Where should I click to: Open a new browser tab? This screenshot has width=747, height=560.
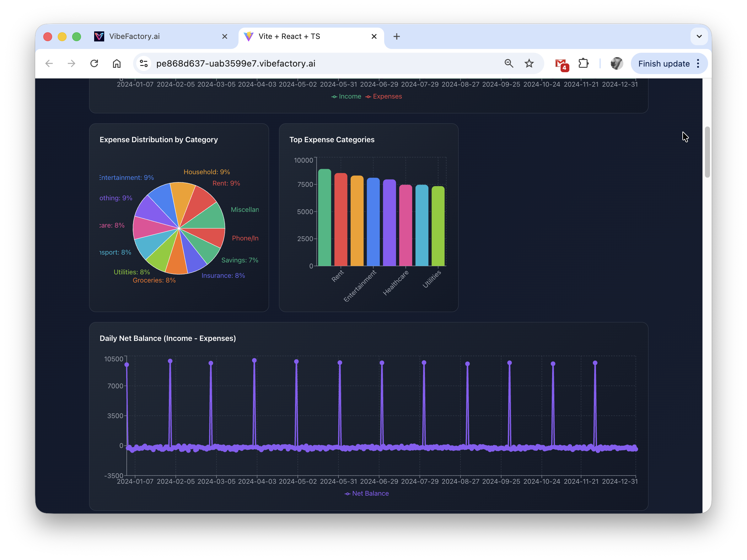pos(396,36)
